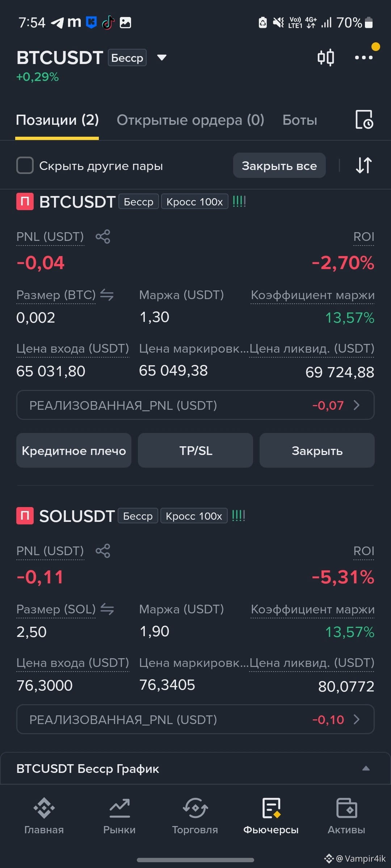Viewport: 391px width, 868px height.
Task: Check the Скрыть другие пары checkbox
Action: point(25,166)
